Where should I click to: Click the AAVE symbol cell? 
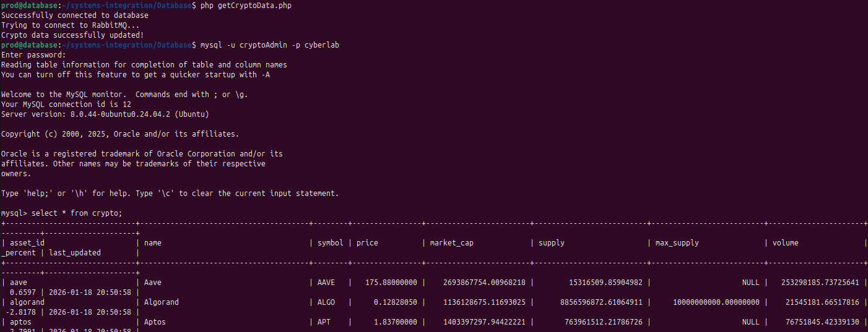tap(326, 283)
